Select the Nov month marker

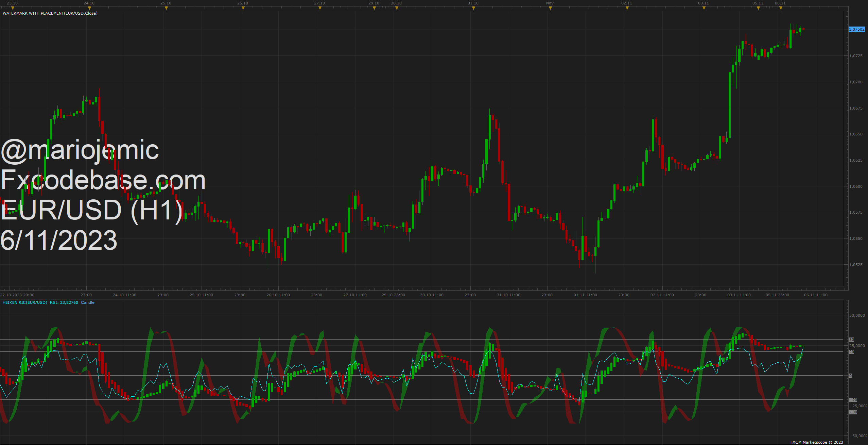550,3
